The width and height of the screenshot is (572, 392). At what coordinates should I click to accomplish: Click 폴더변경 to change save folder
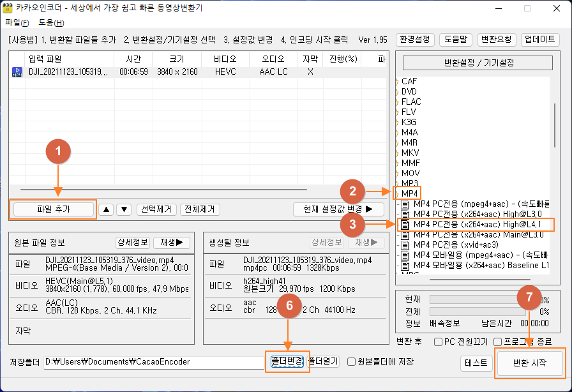[287, 362]
